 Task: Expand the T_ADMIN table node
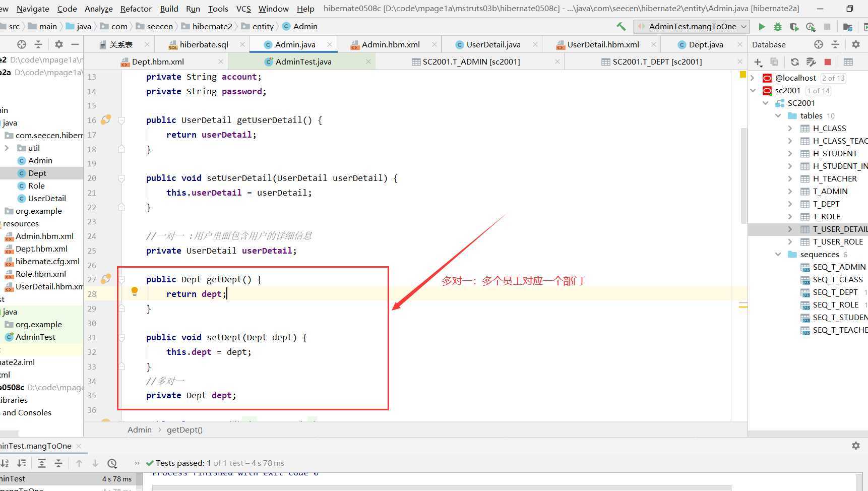(790, 191)
